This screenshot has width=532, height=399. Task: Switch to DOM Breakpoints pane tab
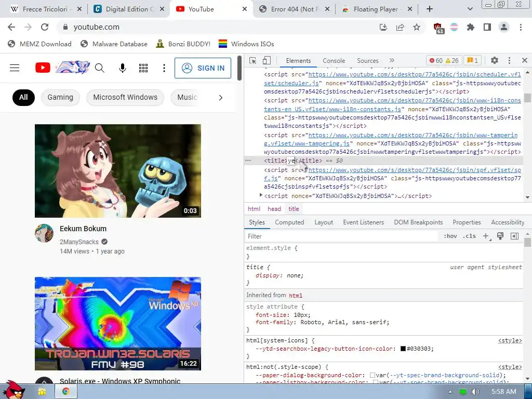(418, 222)
